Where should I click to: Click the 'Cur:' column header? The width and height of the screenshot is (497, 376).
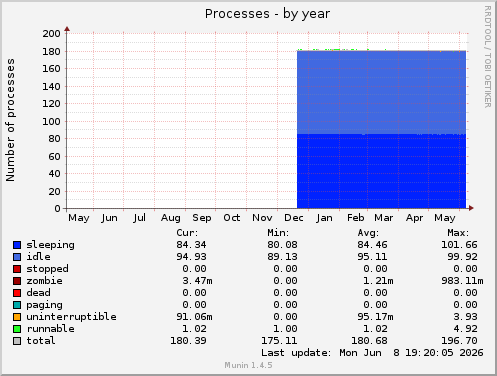point(187,233)
